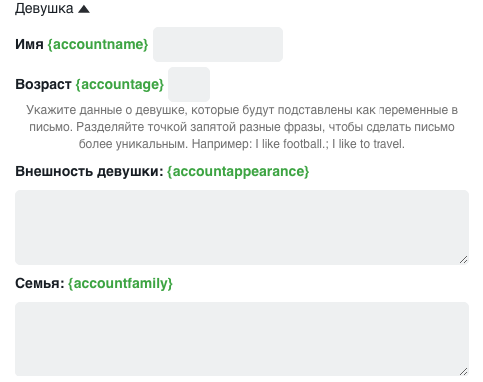Click the bold Имя label

click(x=29, y=44)
